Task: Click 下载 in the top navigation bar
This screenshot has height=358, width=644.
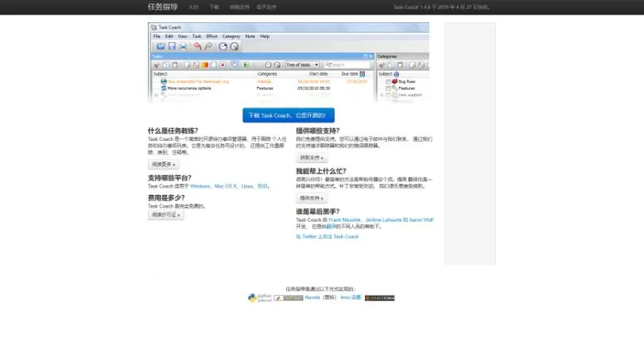Action: (x=215, y=7)
